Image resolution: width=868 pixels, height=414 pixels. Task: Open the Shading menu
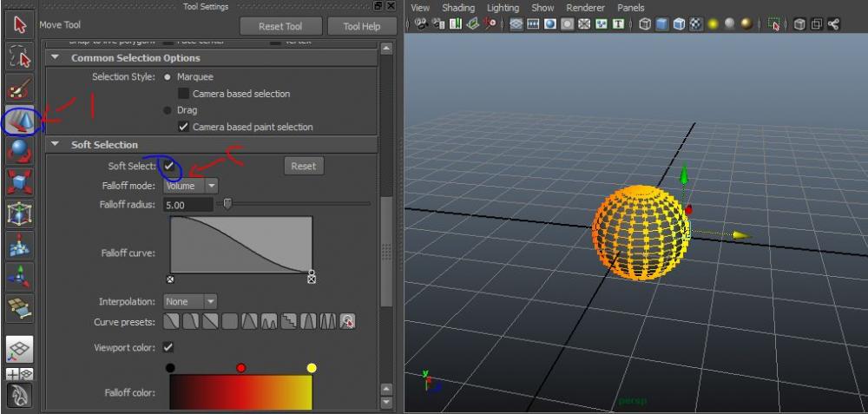coord(458,8)
